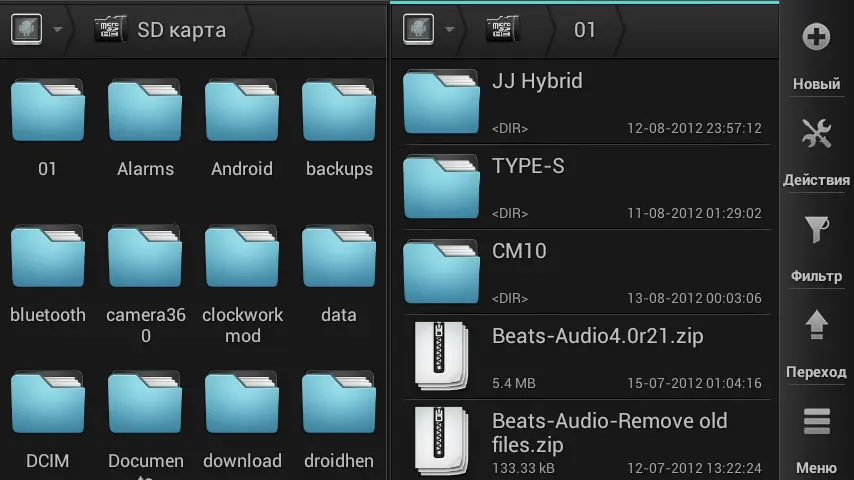The width and height of the screenshot is (854, 480).
Task: Tap the New (Новый) plus icon
Action: [x=816, y=38]
